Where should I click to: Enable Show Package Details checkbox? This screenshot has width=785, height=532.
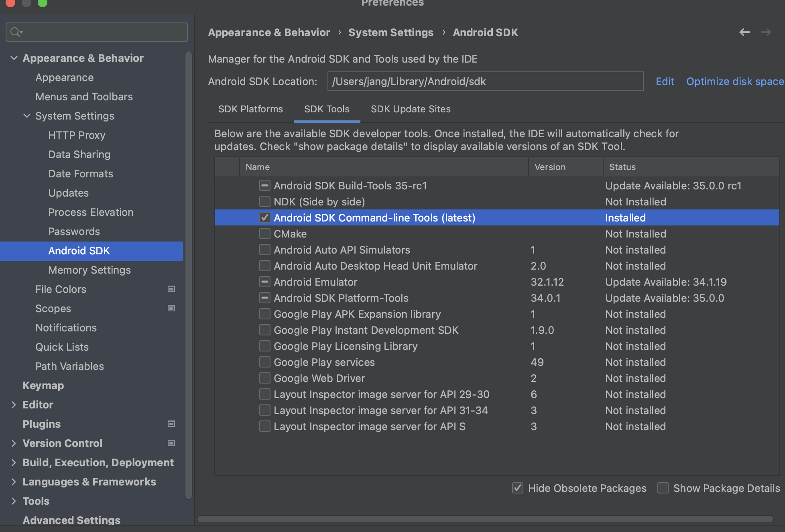663,488
